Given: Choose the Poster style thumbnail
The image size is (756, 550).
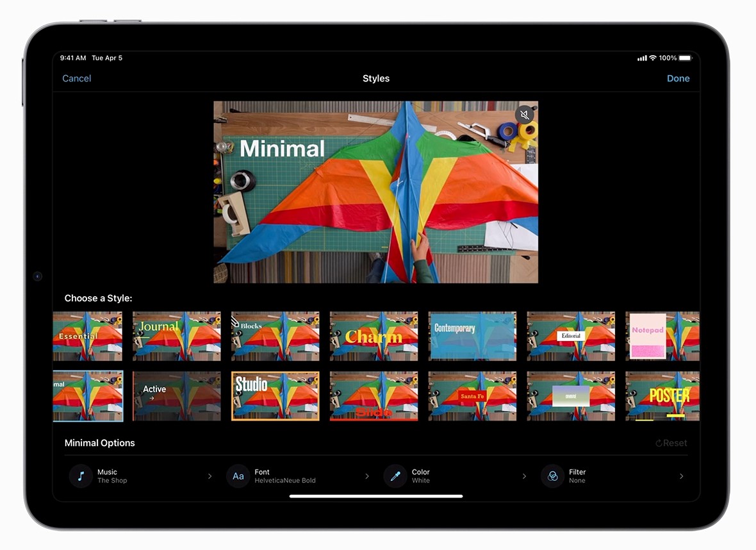Looking at the screenshot, I should (662, 396).
